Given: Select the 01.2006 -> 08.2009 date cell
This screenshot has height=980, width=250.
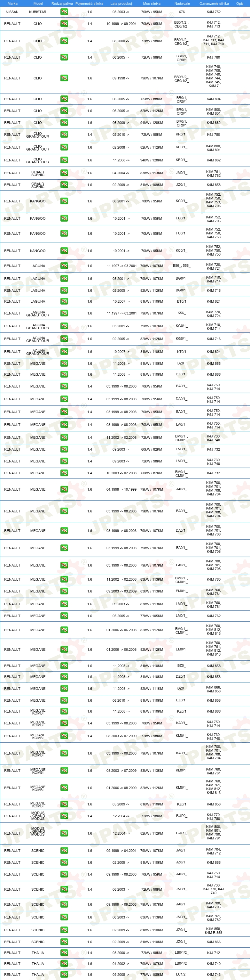Looking at the screenshot, I should pos(121,788).
